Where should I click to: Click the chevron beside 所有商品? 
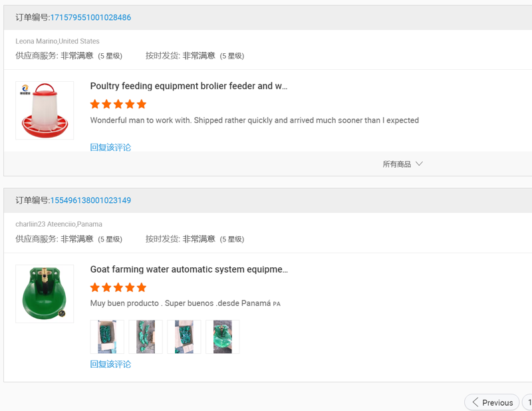[419, 164]
